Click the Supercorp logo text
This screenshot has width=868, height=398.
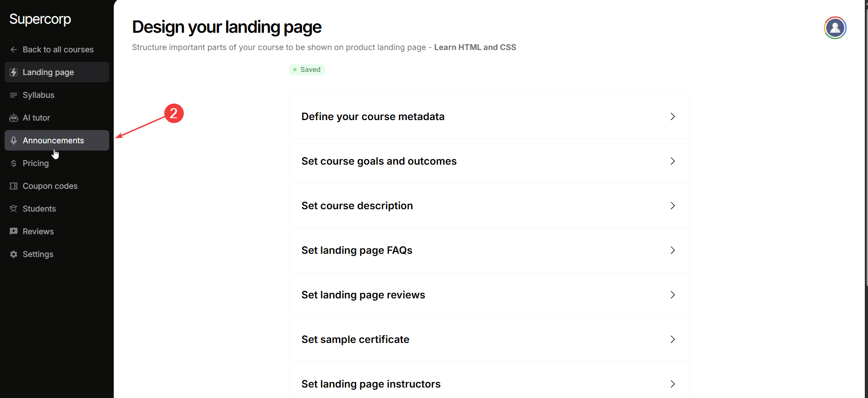click(40, 19)
